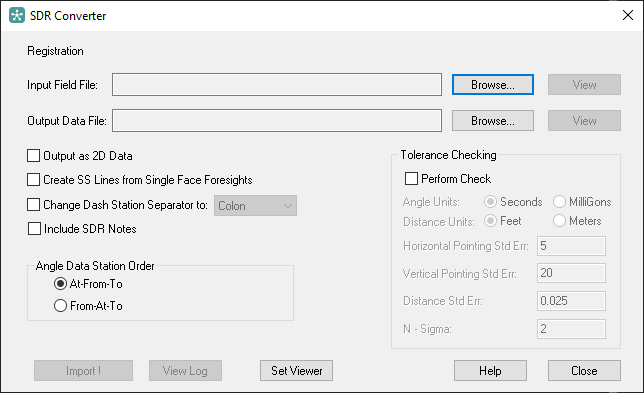Click the Distance Std Err field
Image resolution: width=644 pixels, height=393 pixels.
(571, 301)
